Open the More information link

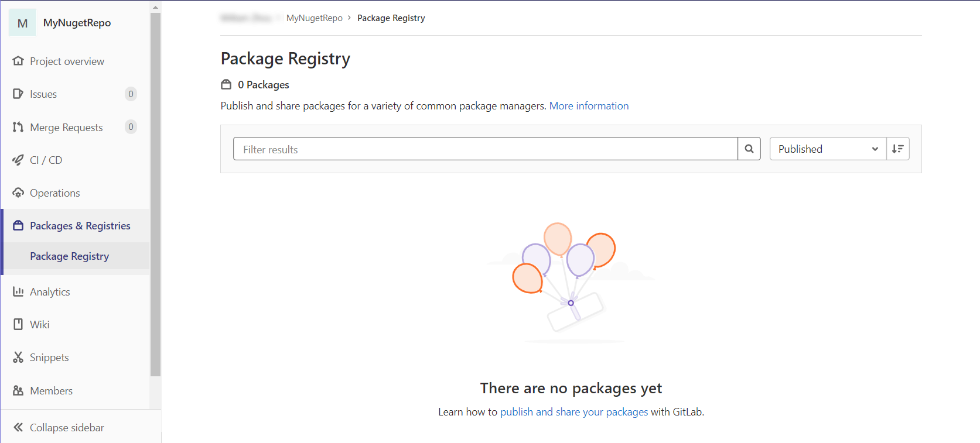(x=589, y=106)
